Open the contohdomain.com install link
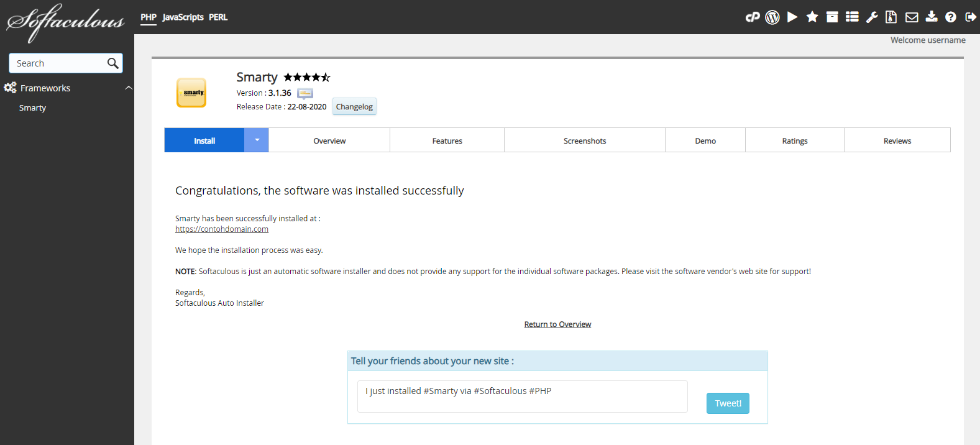 222,229
